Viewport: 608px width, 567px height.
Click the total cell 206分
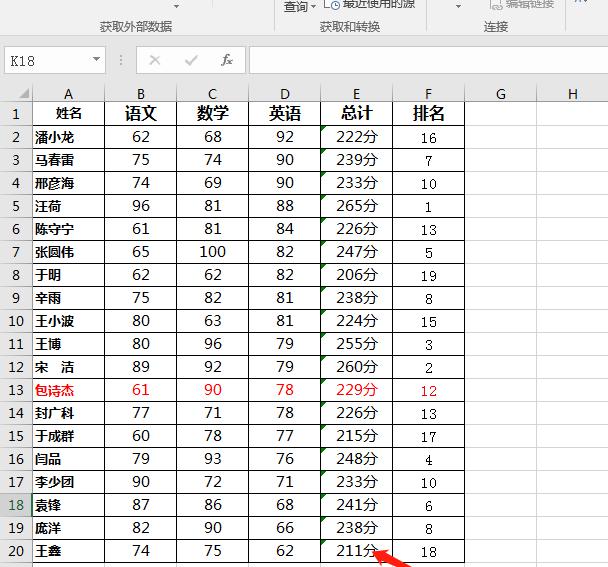357,275
